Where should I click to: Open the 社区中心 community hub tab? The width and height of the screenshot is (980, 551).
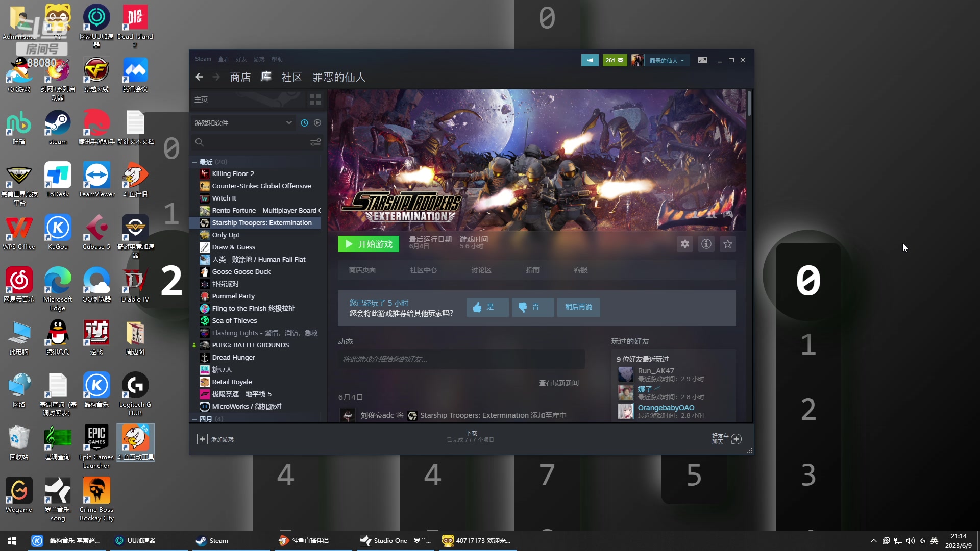pyautogui.click(x=423, y=270)
